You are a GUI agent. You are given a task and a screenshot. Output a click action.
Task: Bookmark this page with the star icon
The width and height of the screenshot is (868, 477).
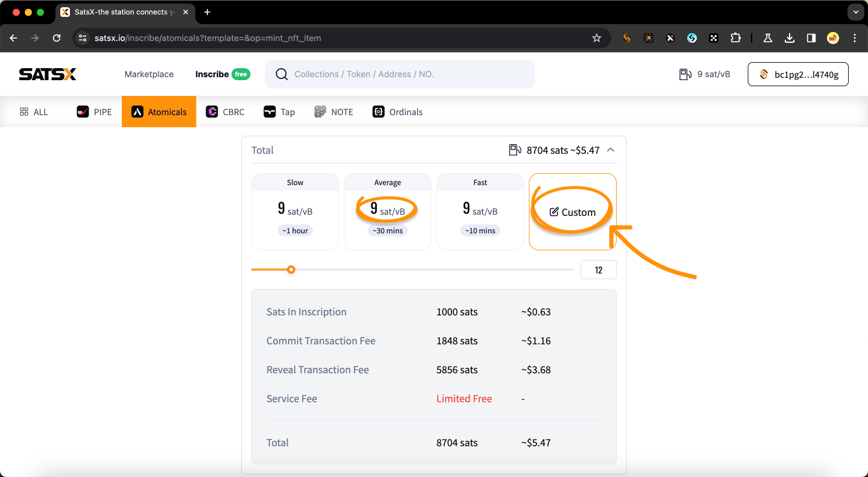(597, 38)
